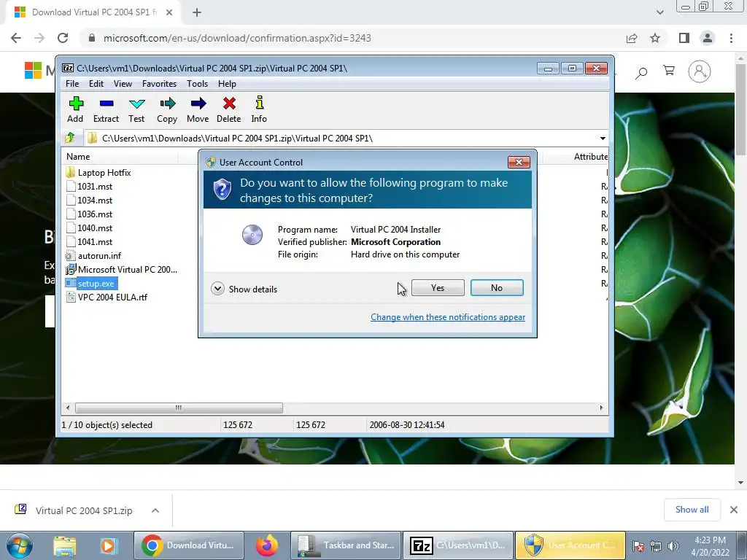Click No in User Account Control dialog

pos(496,287)
